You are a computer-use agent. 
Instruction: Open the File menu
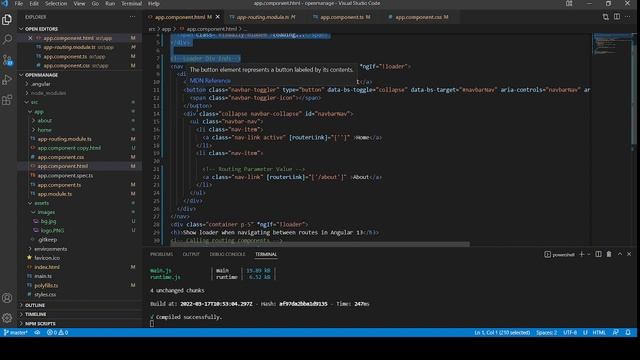coord(19,4)
